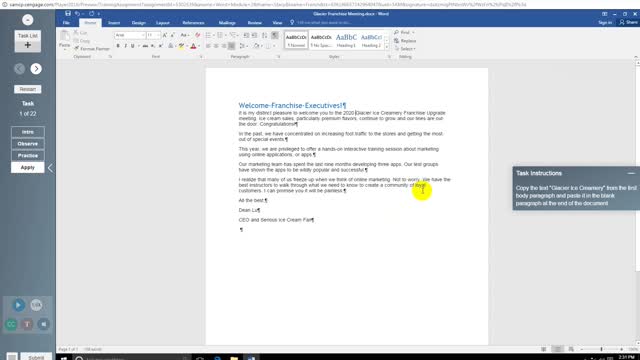
Task: Align text right
Action: 224,46
